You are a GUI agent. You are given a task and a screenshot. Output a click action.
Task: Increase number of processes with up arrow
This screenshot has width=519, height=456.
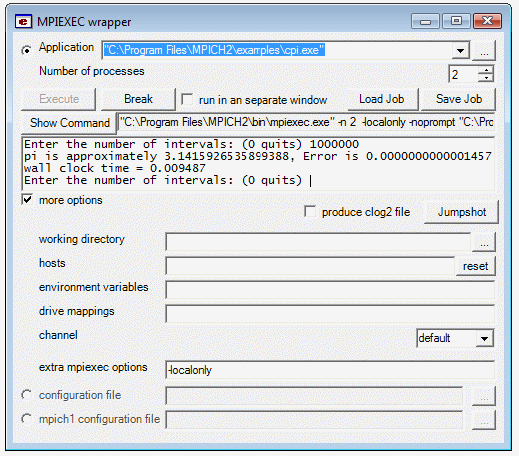[486, 70]
